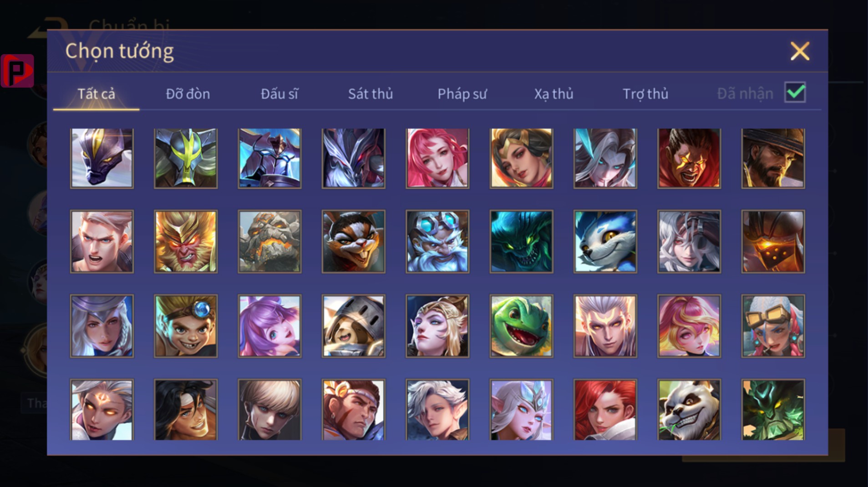Close the Chọn tướng dialog
The height and width of the screenshot is (487, 868).
click(800, 51)
